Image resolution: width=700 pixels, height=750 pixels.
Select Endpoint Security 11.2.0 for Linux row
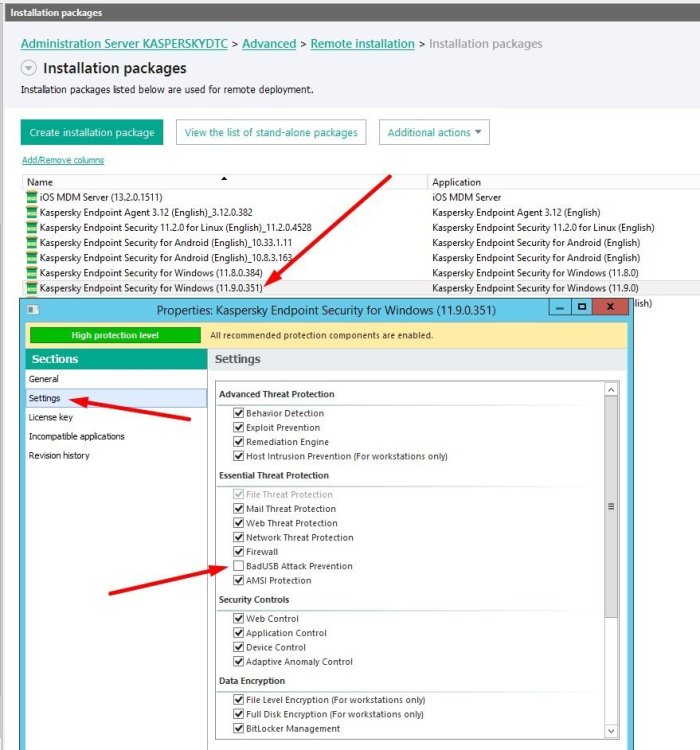pyautogui.click(x=361, y=228)
